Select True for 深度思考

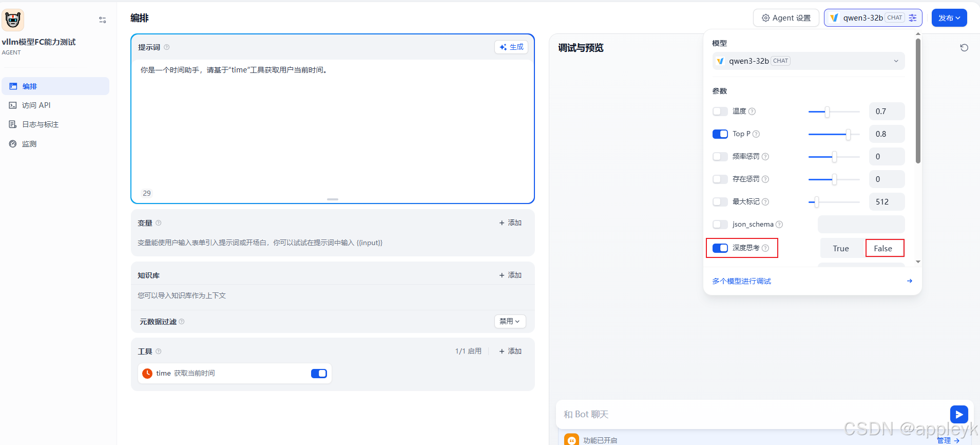pyautogui.click(x=841, y=249)
